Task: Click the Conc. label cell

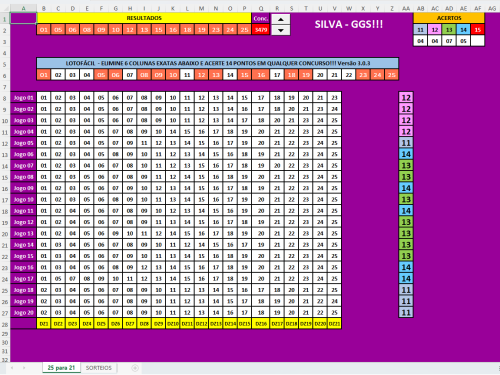Action: click(261, 18)
